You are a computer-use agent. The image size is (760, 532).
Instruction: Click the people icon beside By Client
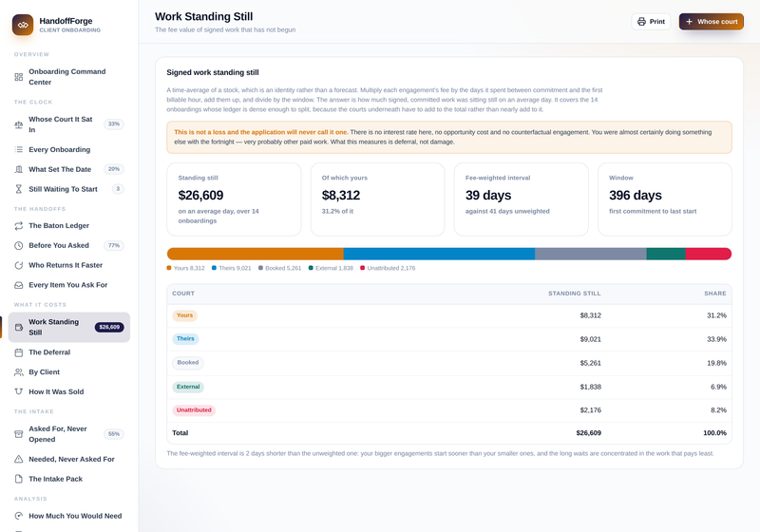pyautogui.click(x=18, y=372)
